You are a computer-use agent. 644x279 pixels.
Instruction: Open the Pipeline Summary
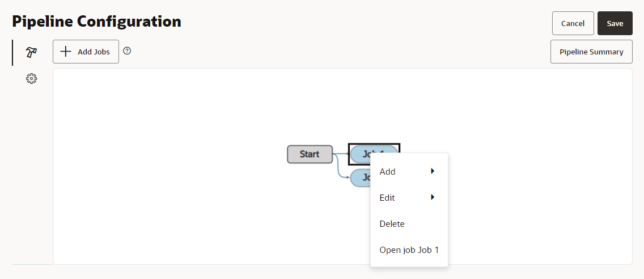[591, 52]
